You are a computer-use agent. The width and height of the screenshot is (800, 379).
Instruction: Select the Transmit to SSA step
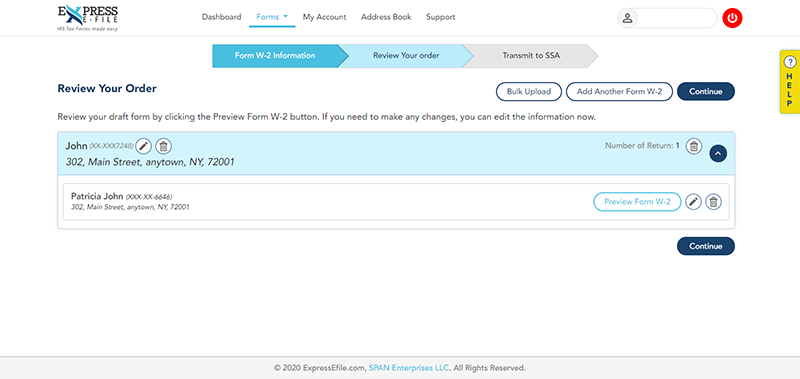point(531,56)
